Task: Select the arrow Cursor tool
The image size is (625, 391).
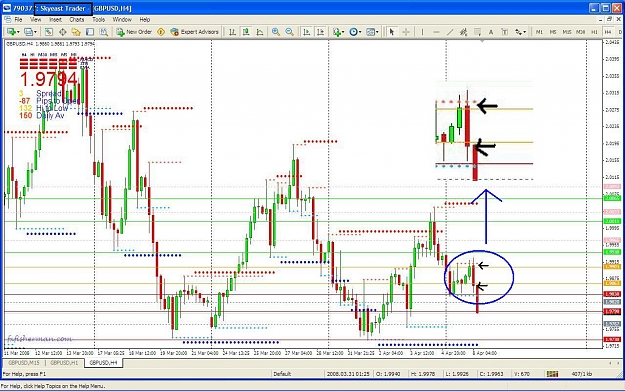Action: pos(392,32)
